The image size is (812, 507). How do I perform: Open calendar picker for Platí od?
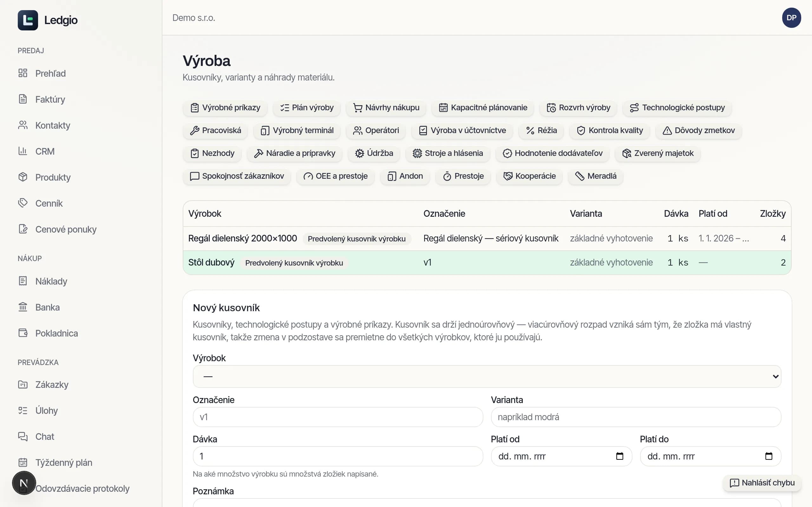[619, 456]
